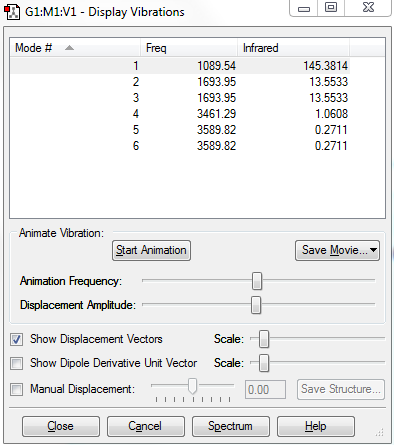
Task: Click the Mode # sort arrow
Action: coord(69,48)
